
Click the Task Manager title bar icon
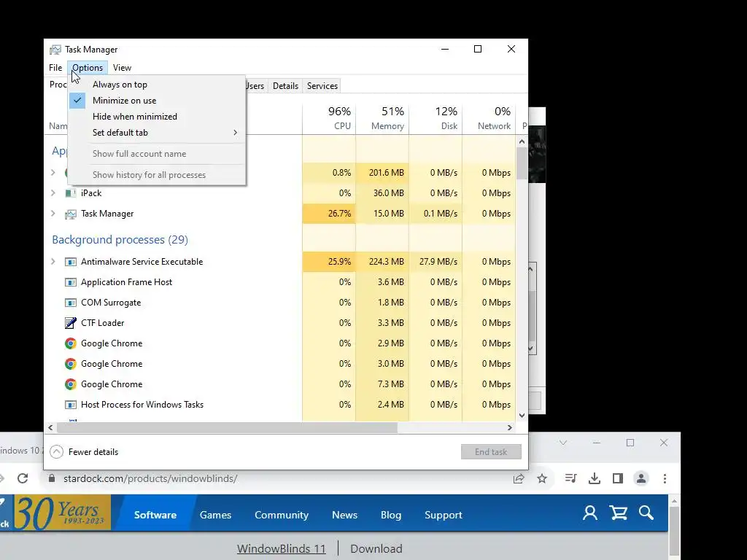pyautogui.click(x=55, y=50)
